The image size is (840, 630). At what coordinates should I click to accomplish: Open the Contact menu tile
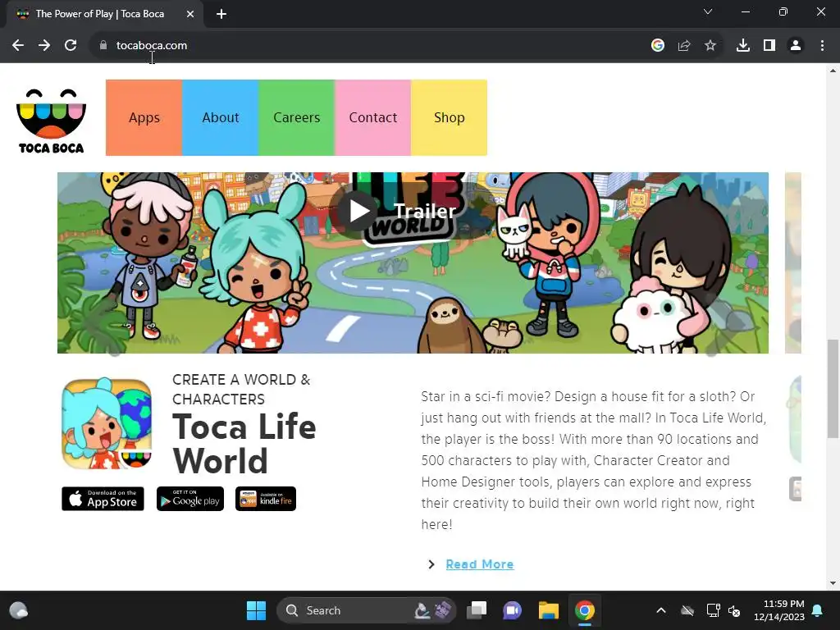[373, 118]
